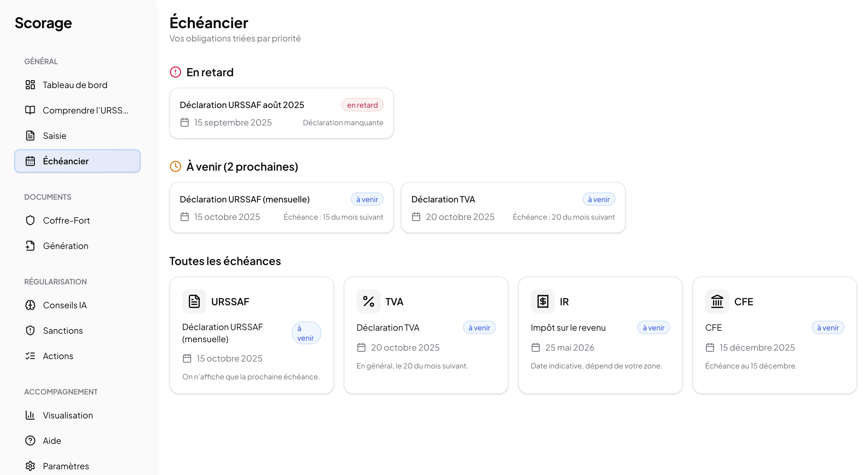This screenshot has width=868, height=475.
Task: Click the Visualisation bar chart icon
Action: pos(30,415)
